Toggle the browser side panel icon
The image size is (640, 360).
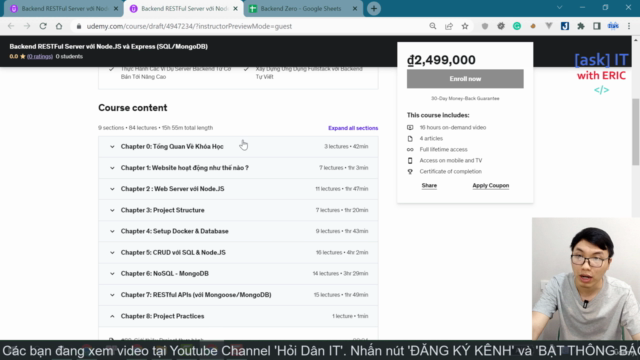coord(597,26)
